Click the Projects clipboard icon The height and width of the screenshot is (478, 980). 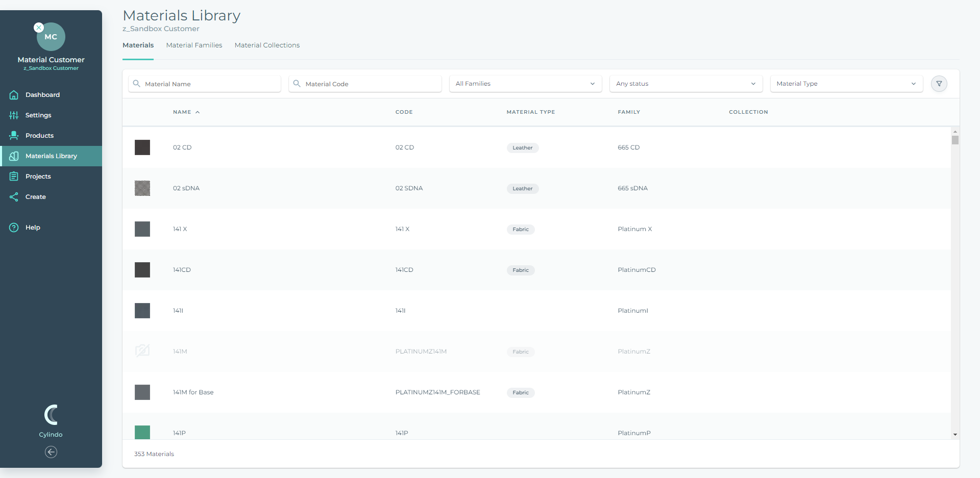click(14, 177)
